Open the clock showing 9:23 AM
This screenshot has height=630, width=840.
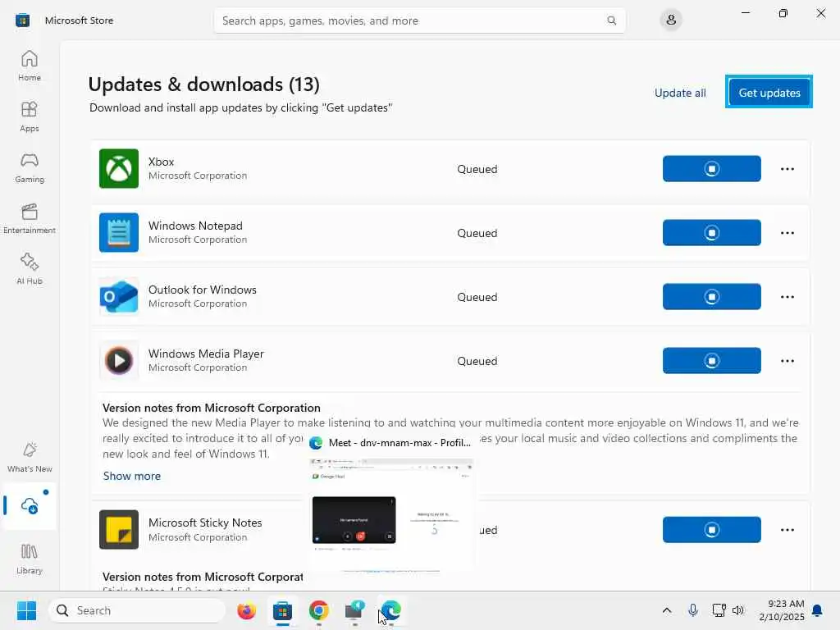click(x=782, y=610)
